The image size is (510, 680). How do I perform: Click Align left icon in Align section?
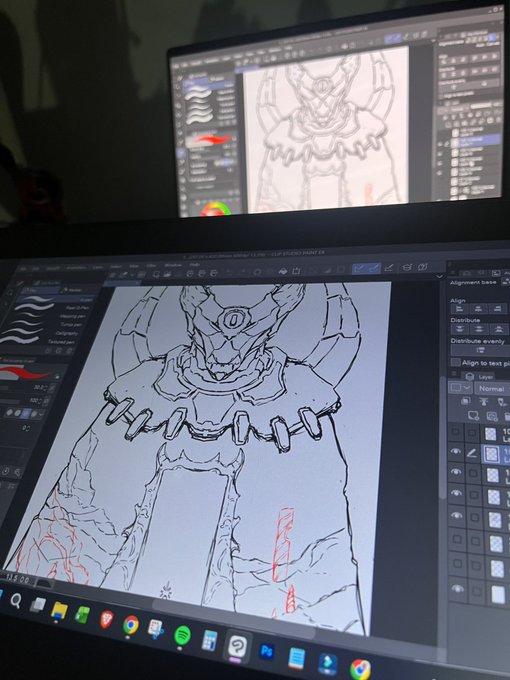pyautogui.click(x=459, y=309)
